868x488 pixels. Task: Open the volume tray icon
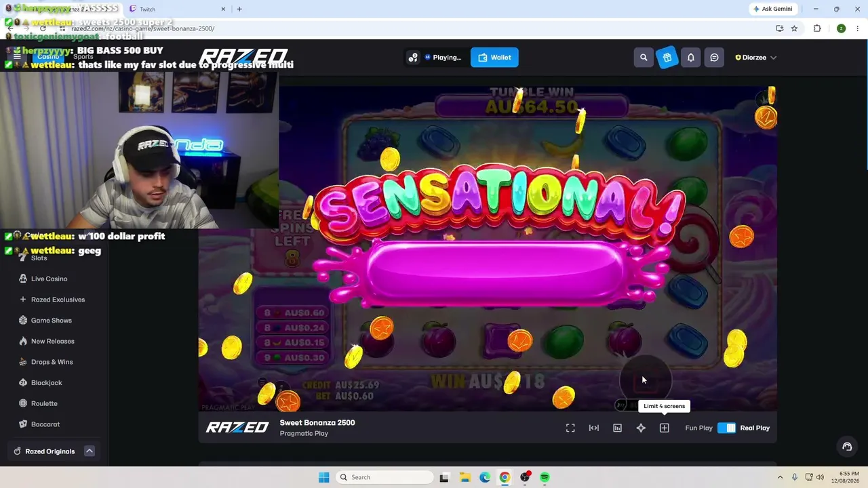820,477
